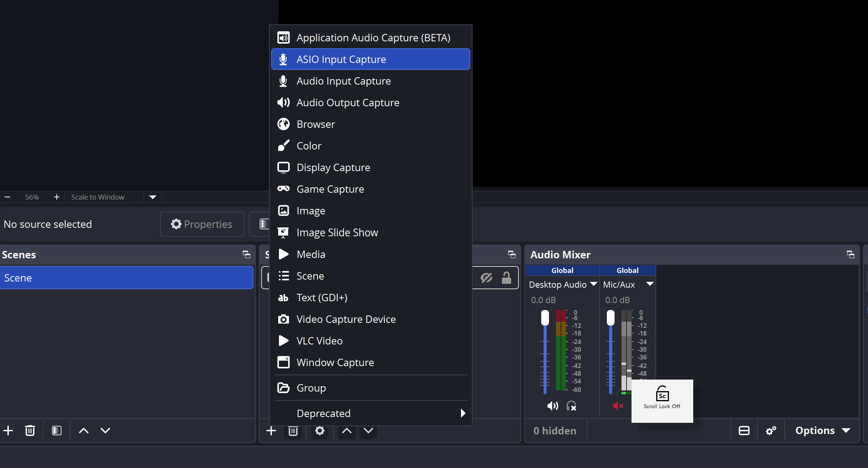Click the Scene list icon in menu

coord(284,276)
